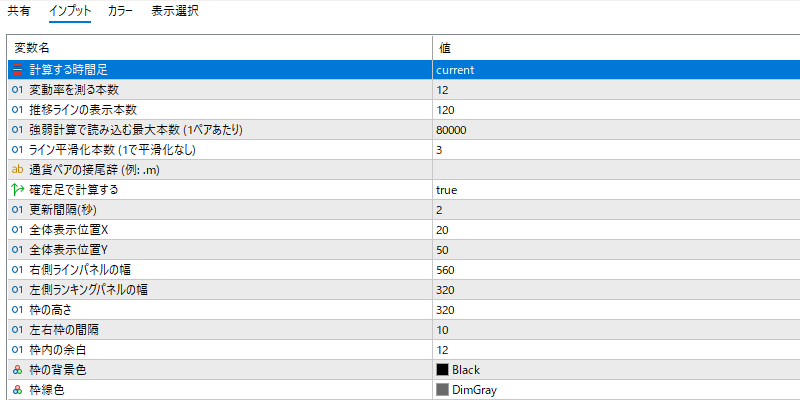Click the color icon beside 枠の背景色
The height and width of the screenshot is (400, 800).
pyautogui.click(x=18, y=370)
